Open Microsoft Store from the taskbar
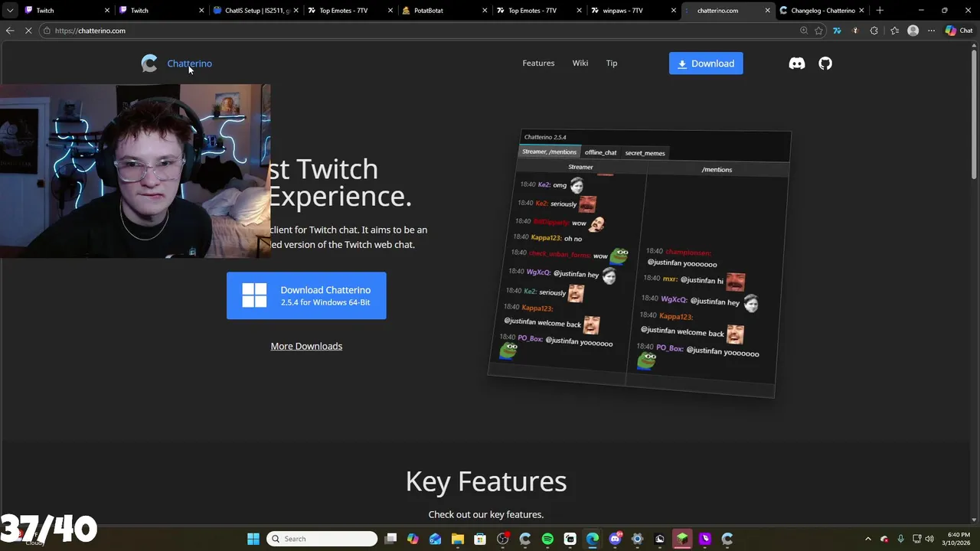Screen dimensions: 980x551 [x=480, y=539]
